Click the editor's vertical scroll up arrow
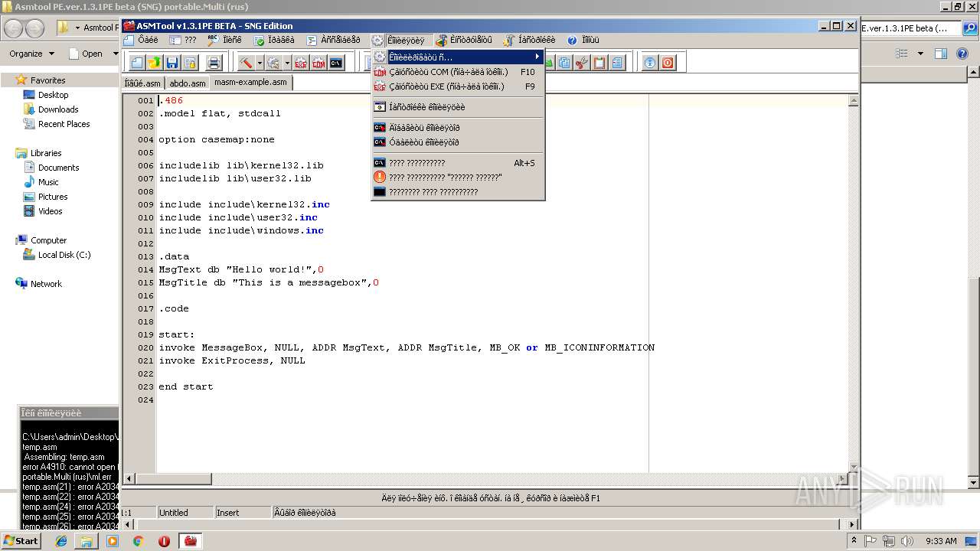 [x=852, y=100]
